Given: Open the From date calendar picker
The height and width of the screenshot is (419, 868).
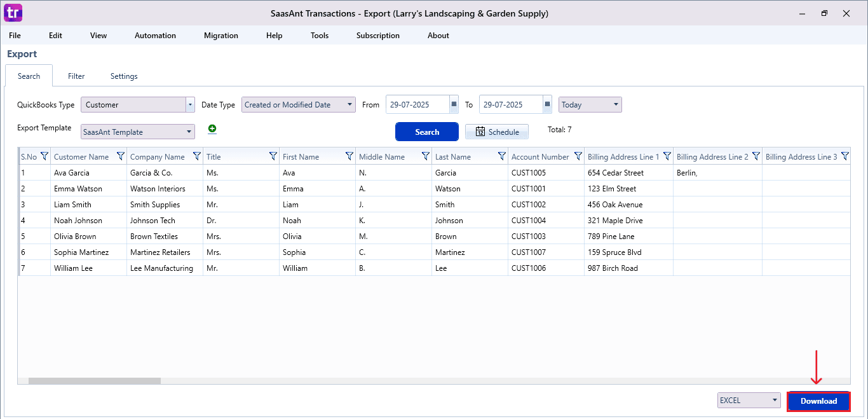Looking at the screenshot, I should click(x=454, y=105).
